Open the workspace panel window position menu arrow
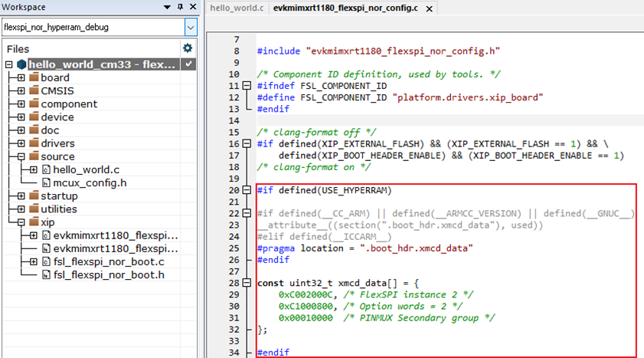 pos(168,7)
